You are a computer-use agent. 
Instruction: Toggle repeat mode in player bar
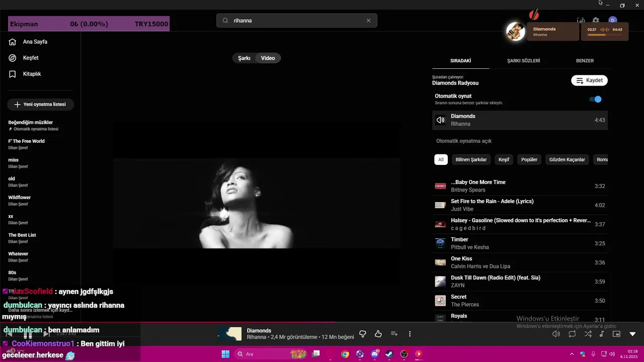point(572,334)
